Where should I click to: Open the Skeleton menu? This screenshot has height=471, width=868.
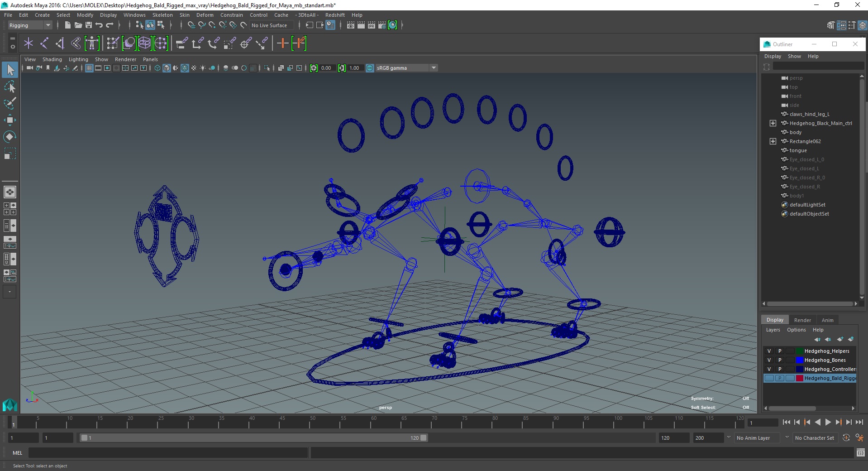point(162,15)
